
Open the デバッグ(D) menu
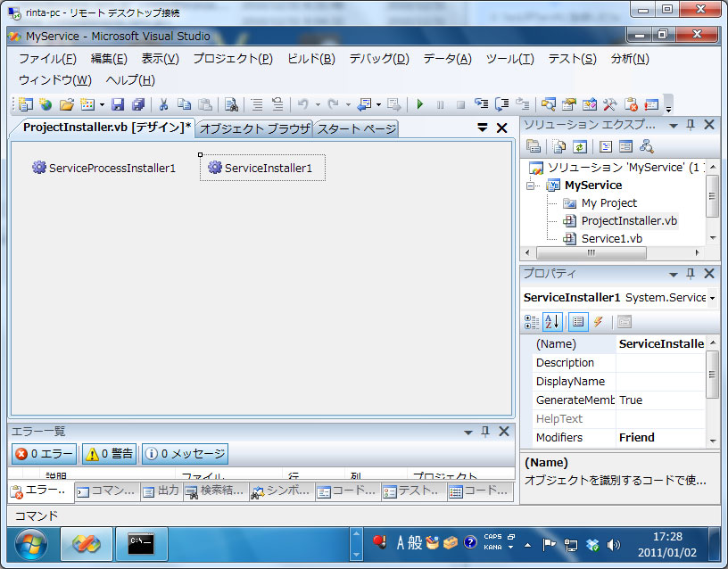click(379, 59)
